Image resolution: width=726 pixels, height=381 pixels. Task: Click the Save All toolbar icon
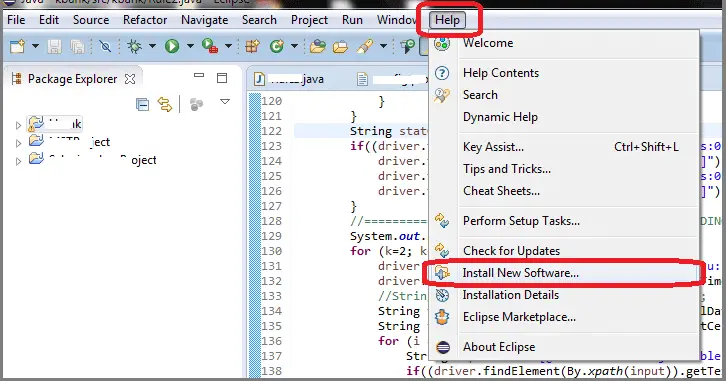coord(77,46)
